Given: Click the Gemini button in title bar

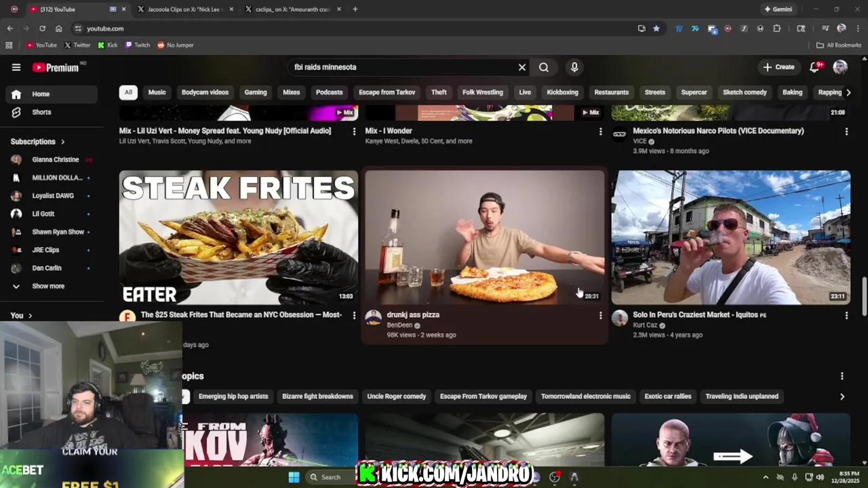Looking at the screenshot, I should [778, 9].
